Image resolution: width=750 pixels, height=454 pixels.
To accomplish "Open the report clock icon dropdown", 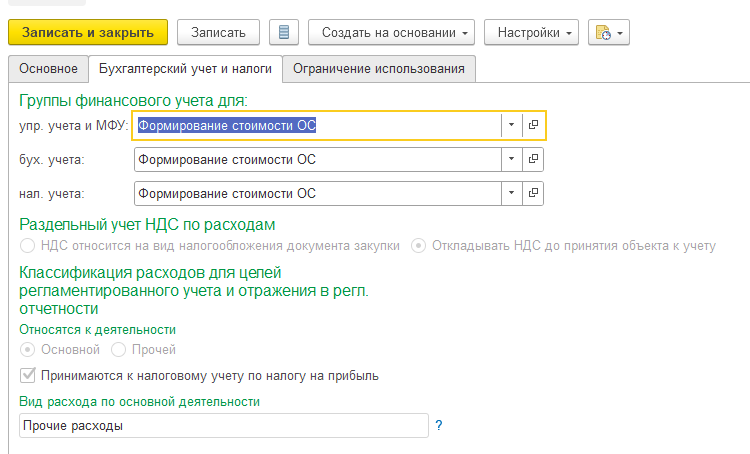I will tap(609, 33).
